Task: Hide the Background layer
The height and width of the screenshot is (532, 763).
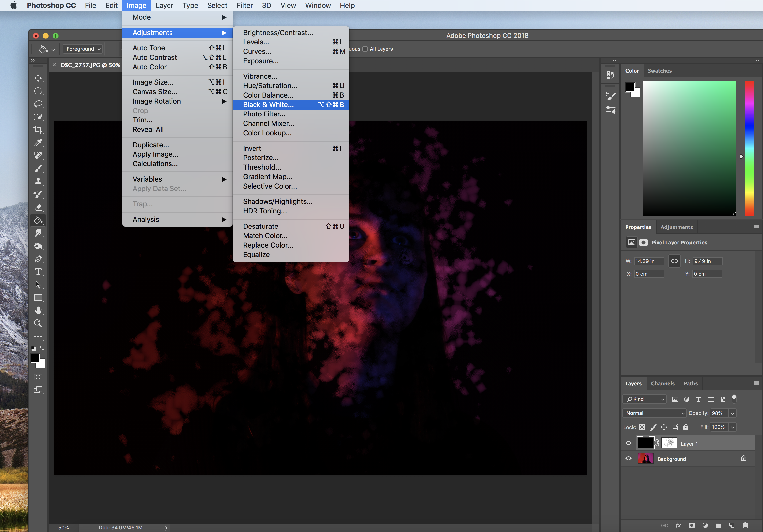Action: click(x=628, y=459)
